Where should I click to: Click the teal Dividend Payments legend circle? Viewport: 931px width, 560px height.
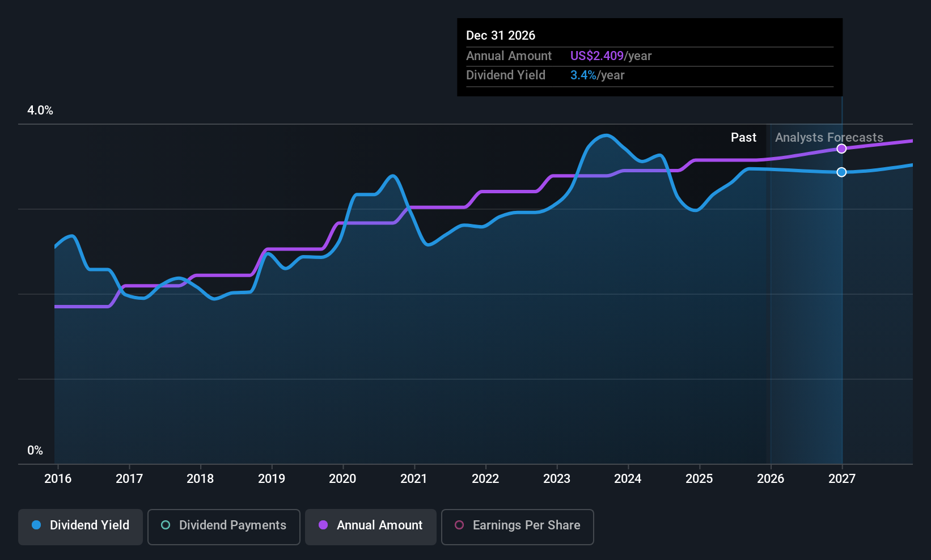[165, 525]
